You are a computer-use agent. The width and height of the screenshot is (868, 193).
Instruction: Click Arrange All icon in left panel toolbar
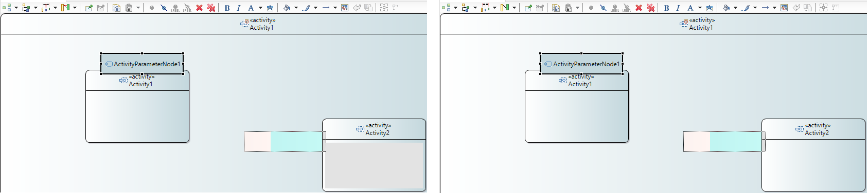pyautogui.click(x=7, y=8)
